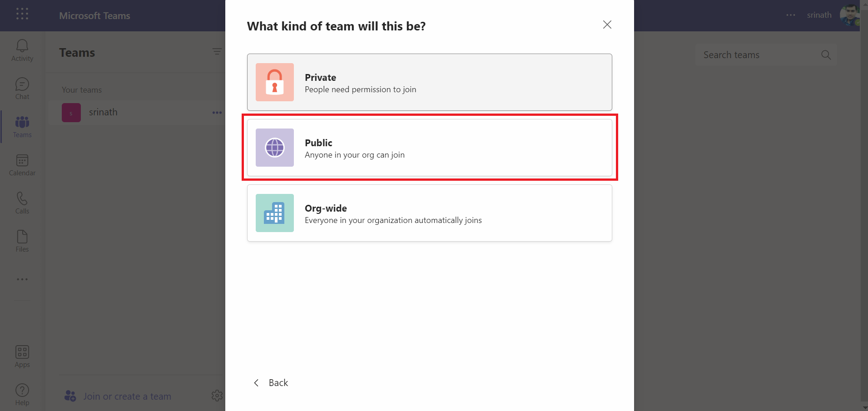Open more options for srinath team
Viewport: 868px width, 411px height.
point(217,113)
